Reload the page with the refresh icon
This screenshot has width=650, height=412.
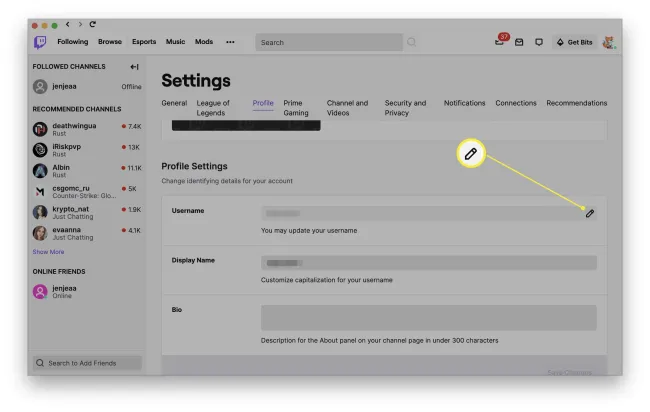92,24
